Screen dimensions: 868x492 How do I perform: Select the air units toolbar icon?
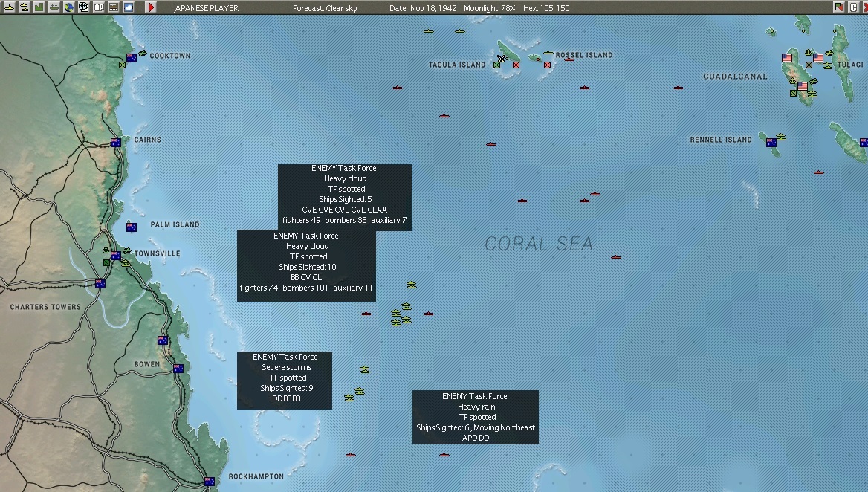tap(8, 7)
